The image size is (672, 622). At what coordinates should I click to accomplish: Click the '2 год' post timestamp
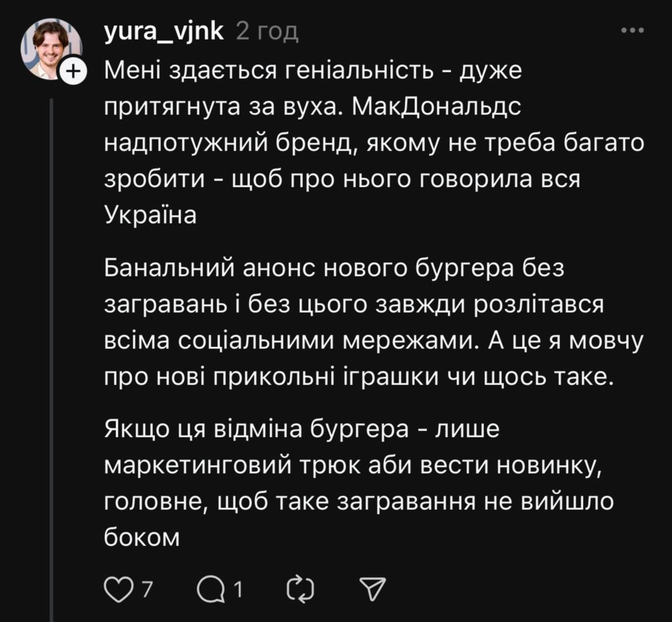coord(267,32)
